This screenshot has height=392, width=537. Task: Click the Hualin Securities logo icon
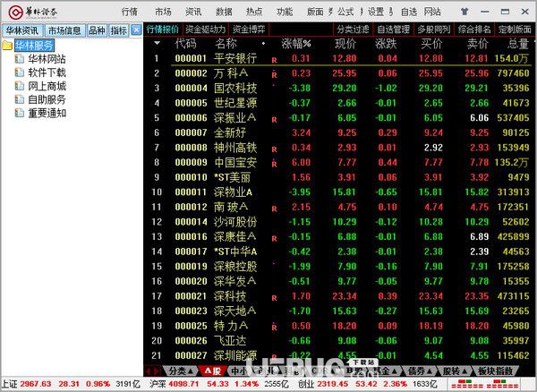[16, 12]
